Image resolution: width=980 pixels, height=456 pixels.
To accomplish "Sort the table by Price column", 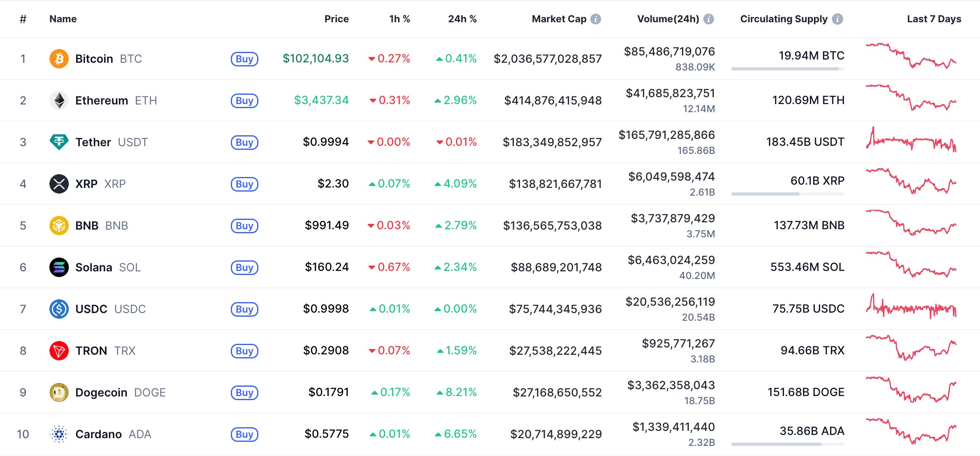I will pyautogui.click(x=336, y=19).
